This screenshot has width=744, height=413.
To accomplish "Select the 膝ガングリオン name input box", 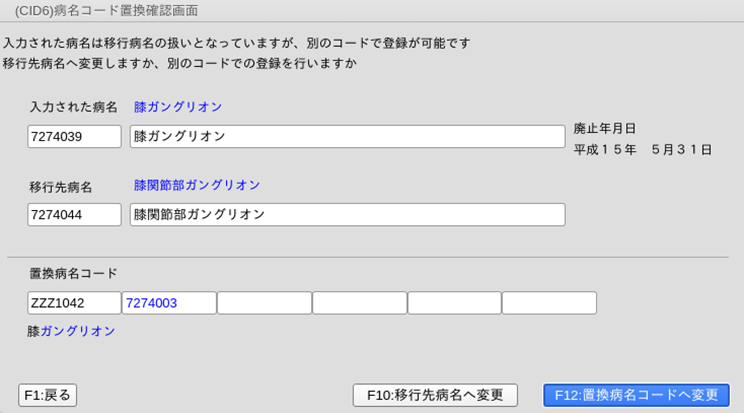I will click(347, 137).
